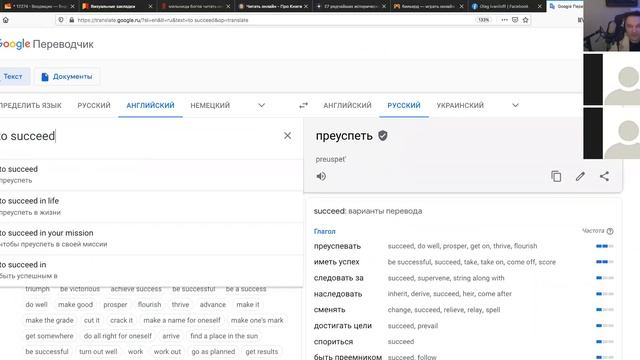Click the zoom level indicator in address bar
Screen dimensions: 640x360
(483, 20)
